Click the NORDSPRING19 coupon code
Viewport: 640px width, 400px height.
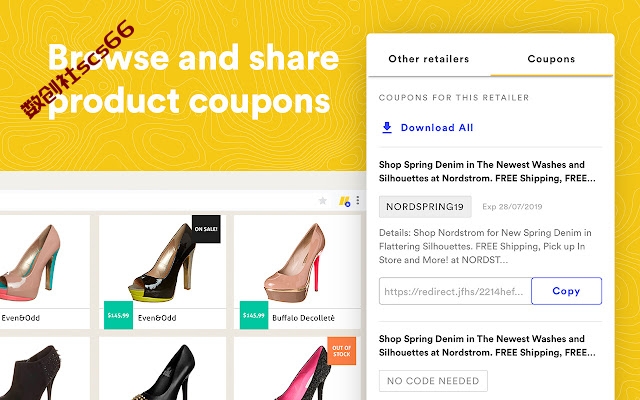click(x=425, y=207)
